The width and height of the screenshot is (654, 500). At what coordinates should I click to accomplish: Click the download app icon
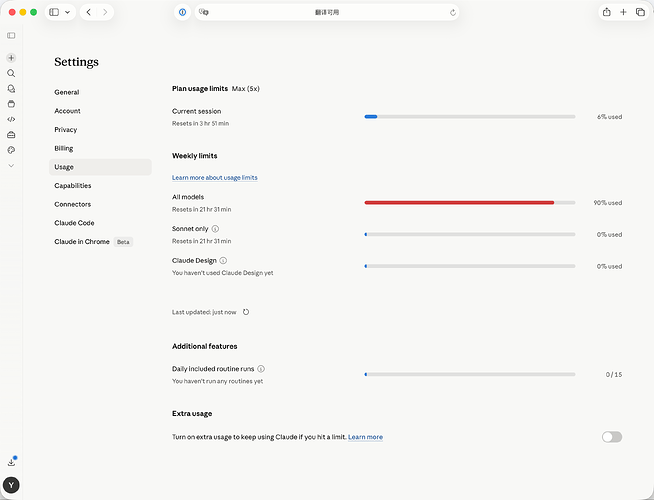coord(12,462)
